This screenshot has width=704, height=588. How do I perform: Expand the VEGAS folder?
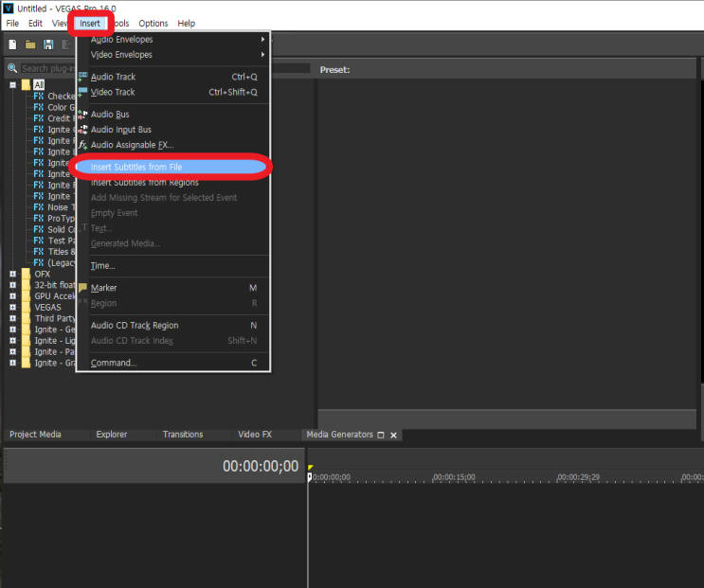[x=12, y=307]
